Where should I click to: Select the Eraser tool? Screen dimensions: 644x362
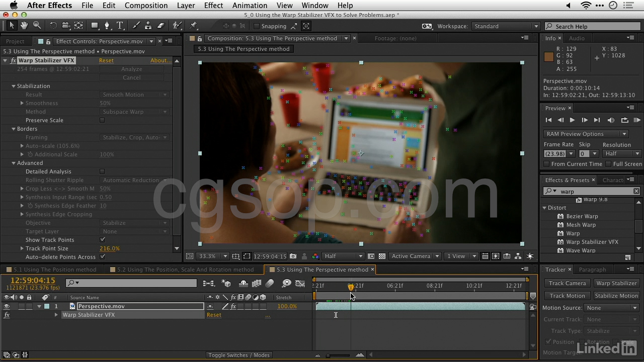161,26
